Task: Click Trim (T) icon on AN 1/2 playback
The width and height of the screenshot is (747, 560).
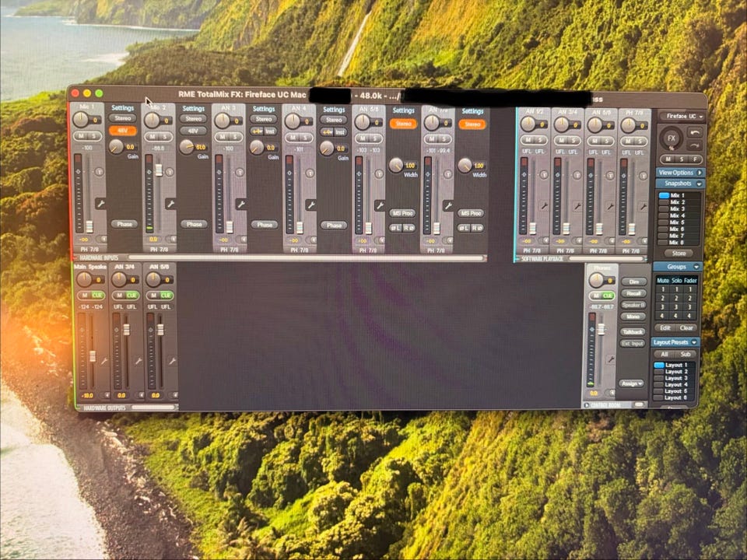Action: (543, 175)
